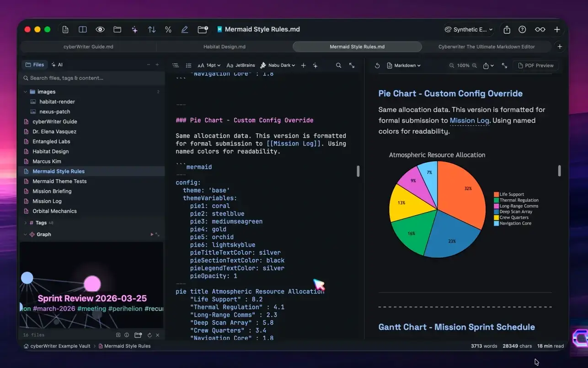The width and height of the screenshot is (588, 368).
Task: Open the export share dropdown in preview
Action: point(489,65)
